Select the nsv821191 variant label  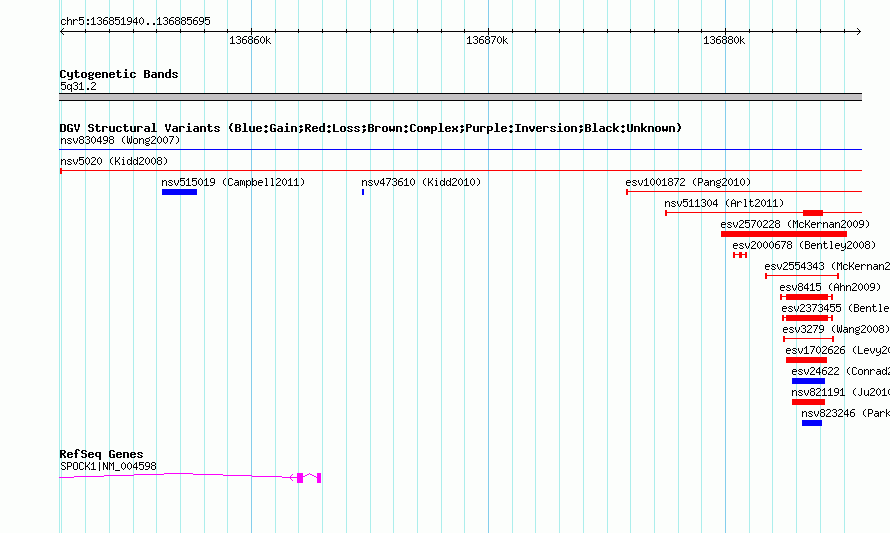tap(841, 392)
